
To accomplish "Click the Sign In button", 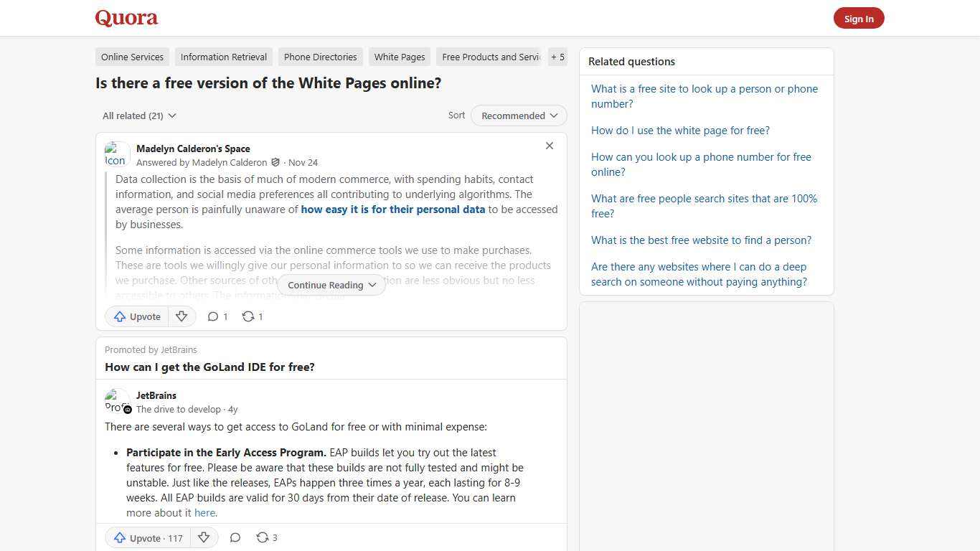I will pyautogui.click(x=859, y=18).
